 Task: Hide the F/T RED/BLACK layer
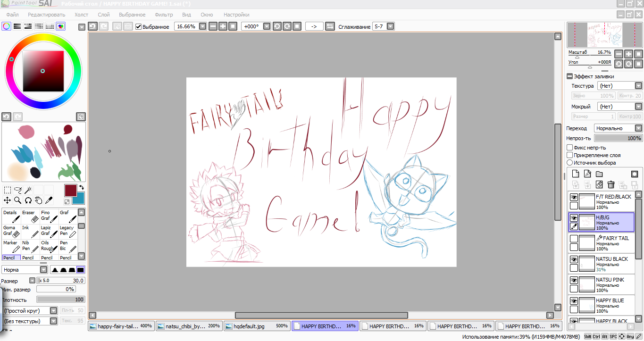point(574,197)
